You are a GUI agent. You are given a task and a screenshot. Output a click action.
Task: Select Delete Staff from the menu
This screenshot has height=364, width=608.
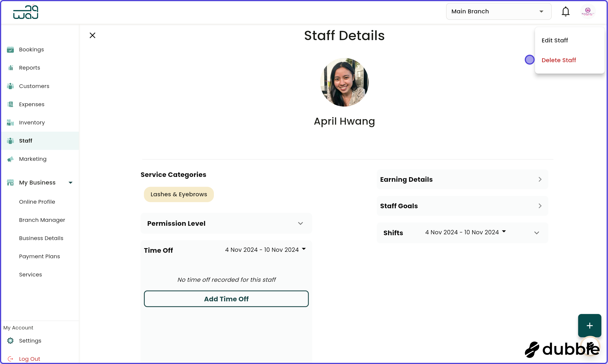click(x=559, y=60)
